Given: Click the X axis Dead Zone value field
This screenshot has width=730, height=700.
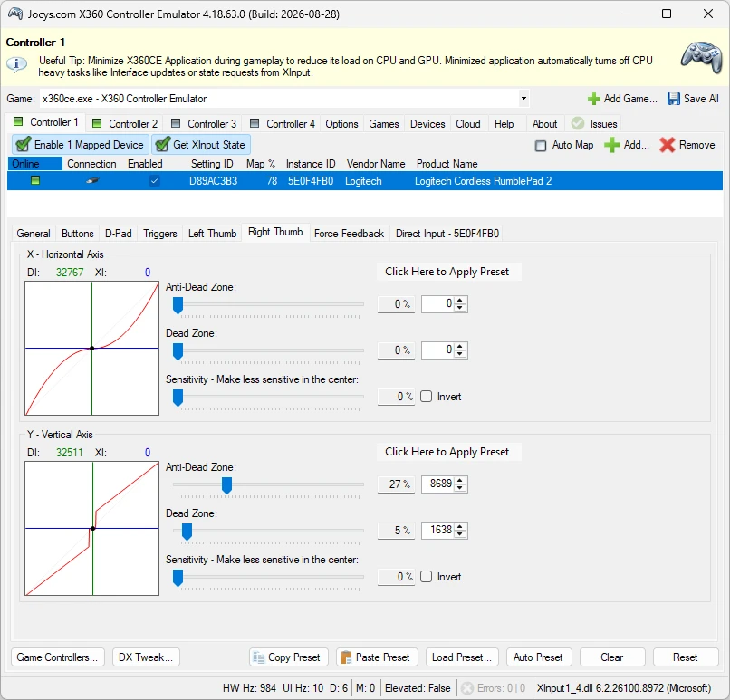Looking at the screenshot, I should 437,350.
